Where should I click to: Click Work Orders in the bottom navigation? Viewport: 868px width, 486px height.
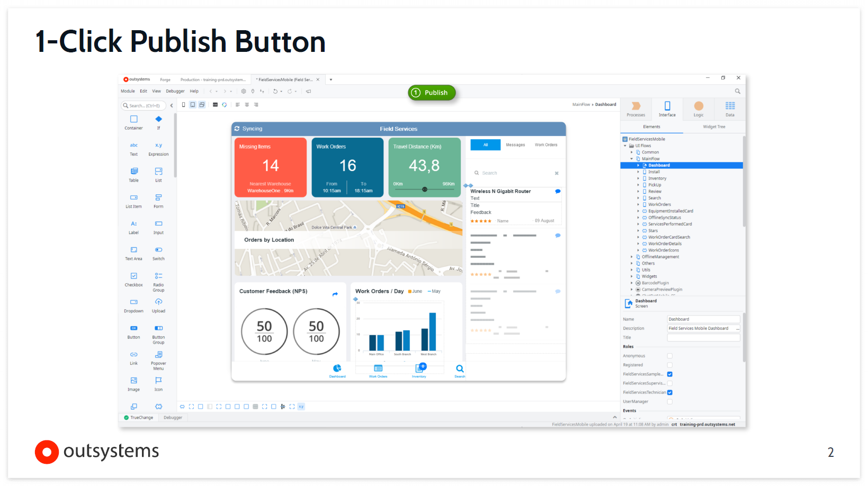[x=378, y=371]
